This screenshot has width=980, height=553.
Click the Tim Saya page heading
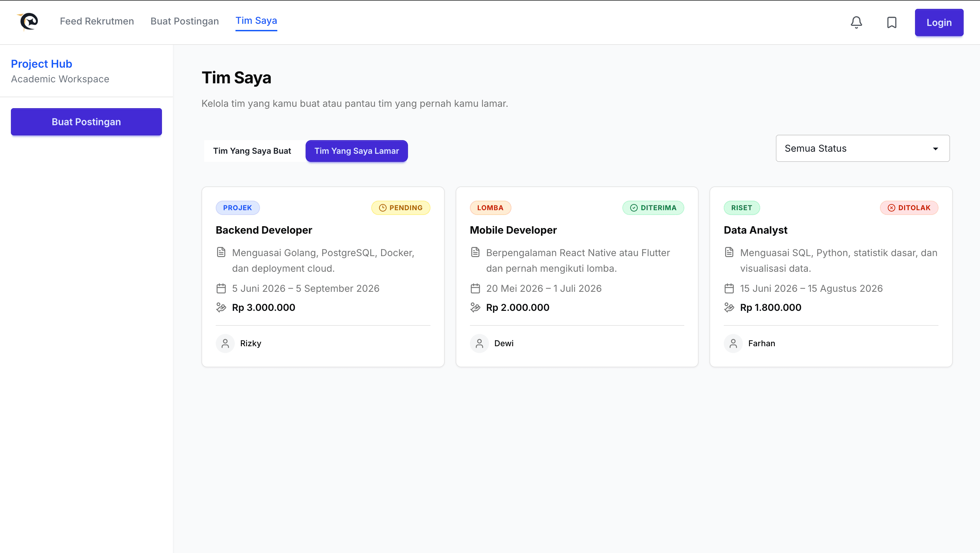[236, 78]
